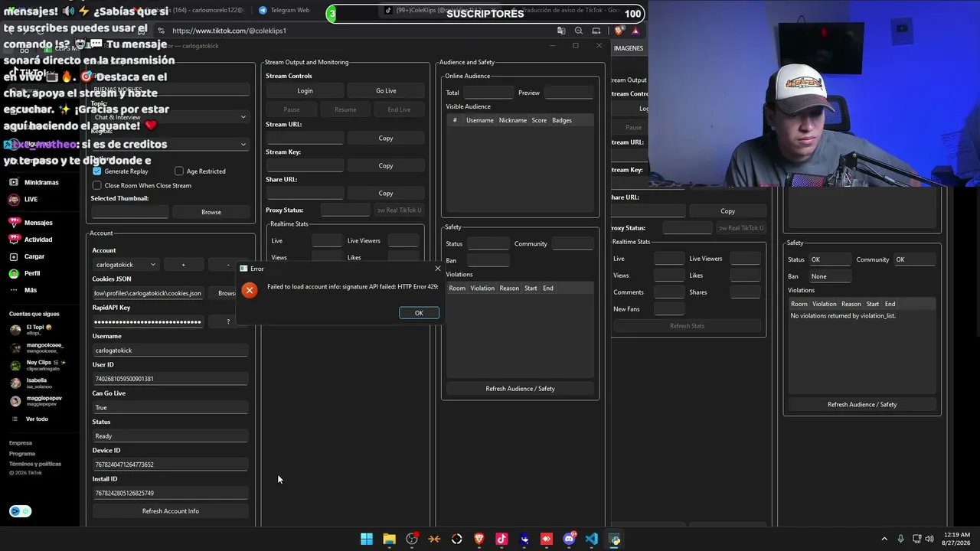The height and width of the screenshot is (551, 980).
Task: Open followed account El Topi
Action: click(31, 330)
